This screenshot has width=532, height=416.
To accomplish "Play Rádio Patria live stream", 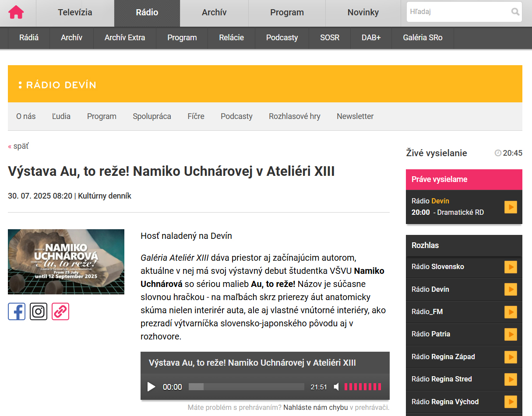I will pos(511,334).
